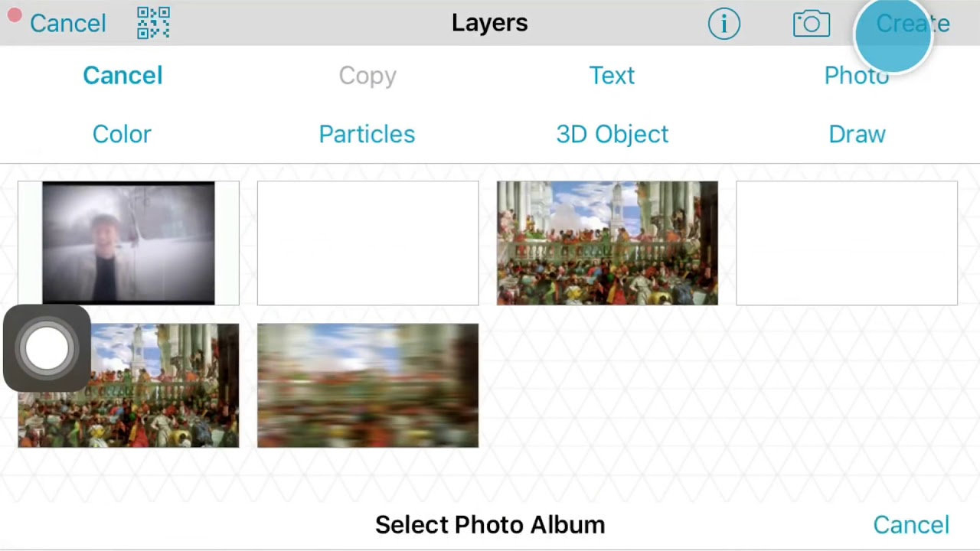980x551 pixels.
Task: Select the top-row painting thumbnail
Action: 607,243
